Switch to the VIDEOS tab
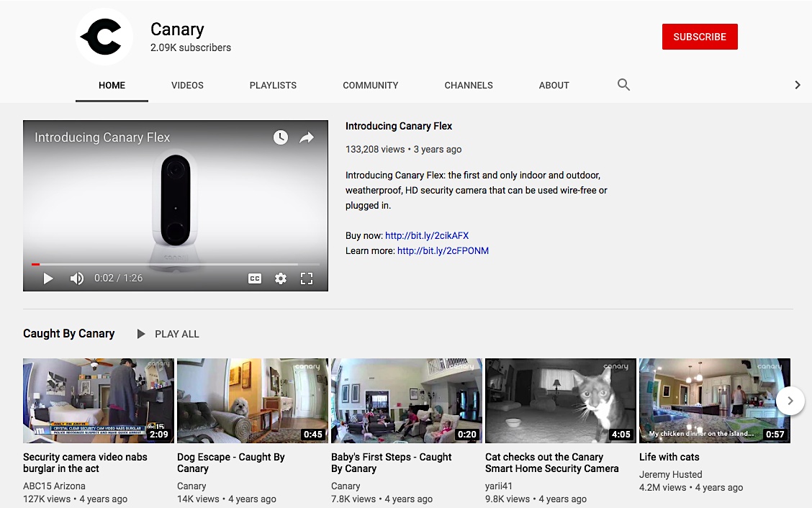Image resolution: width=812 pixels, height=508 pixels. (x=187, y=85)
